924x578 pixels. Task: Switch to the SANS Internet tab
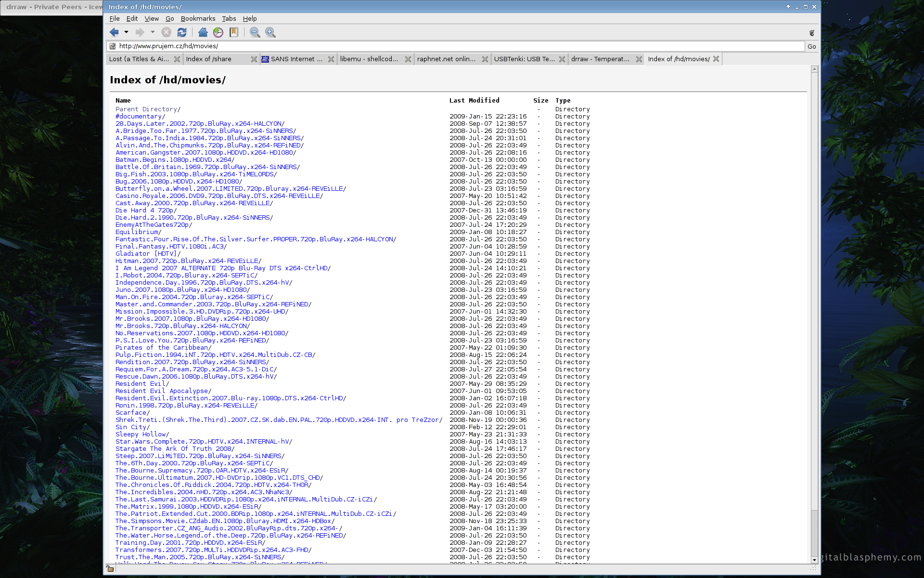(x=293, y=59)
